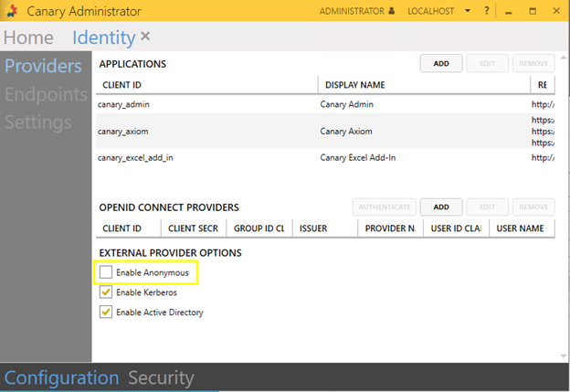Click Edit in the Applications section
This screenshot has width=570, height=392.
coord(488,63)
